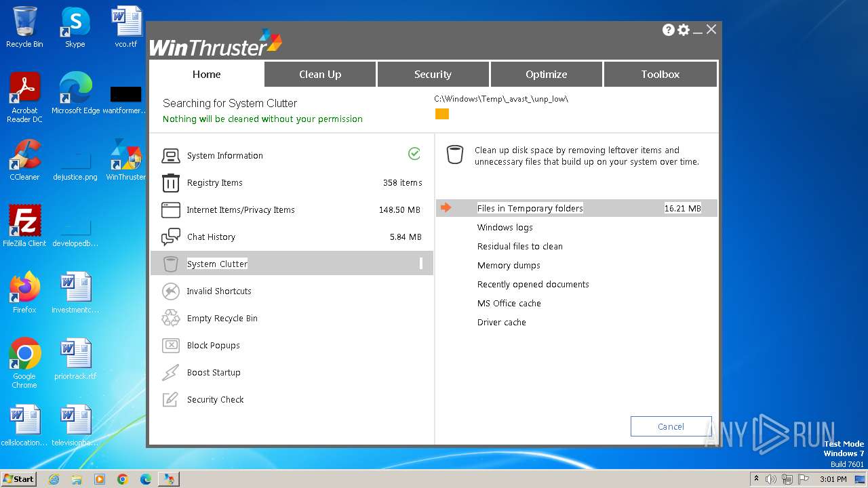Screen dimensions: 868x488
Task: Select the System Information row
Action: (x=292, y=156)
